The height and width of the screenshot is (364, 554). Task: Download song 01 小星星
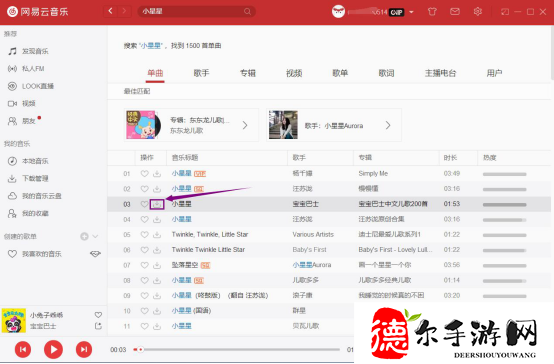pyautogui.click(x=157, y=174)
